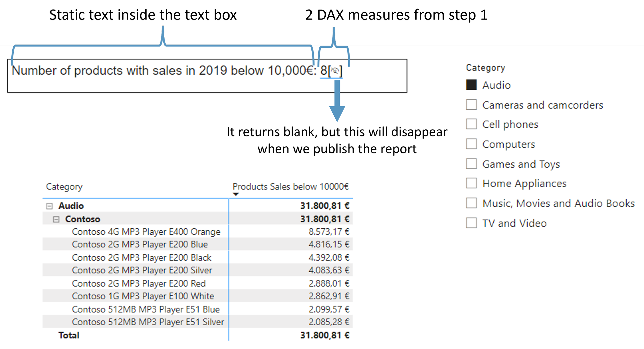Select the Contoso 2G MP3 Player E200 Red row
The width and height of the screenshot is (644, 349).
point(139,283)
